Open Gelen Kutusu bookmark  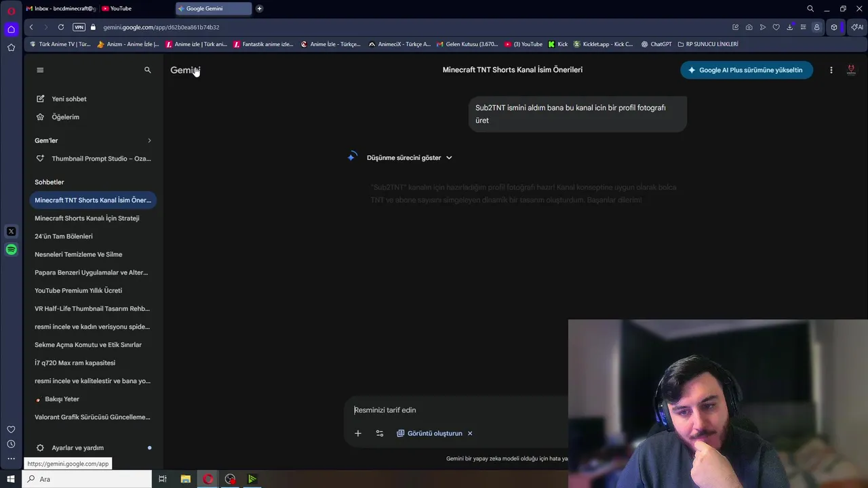467,44
